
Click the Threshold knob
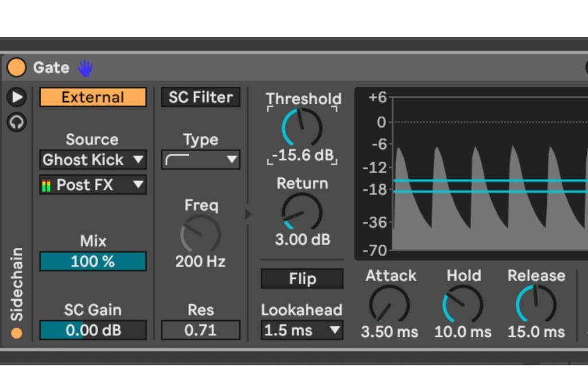coord(302,128)
